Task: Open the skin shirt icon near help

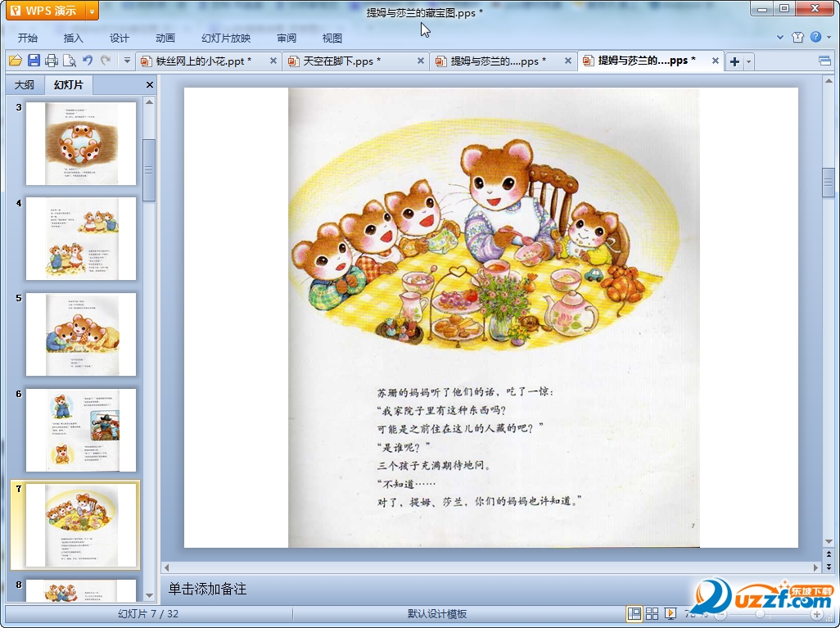Action: (x=797, y=37)
